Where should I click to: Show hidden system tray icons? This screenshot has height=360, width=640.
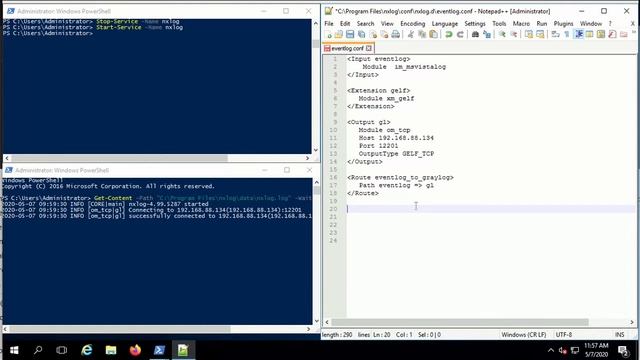click(551, 350)
